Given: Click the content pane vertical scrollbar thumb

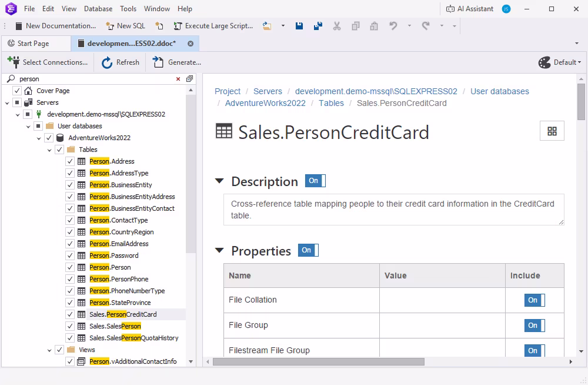Looking at the screenshot, I should point(581,102).
